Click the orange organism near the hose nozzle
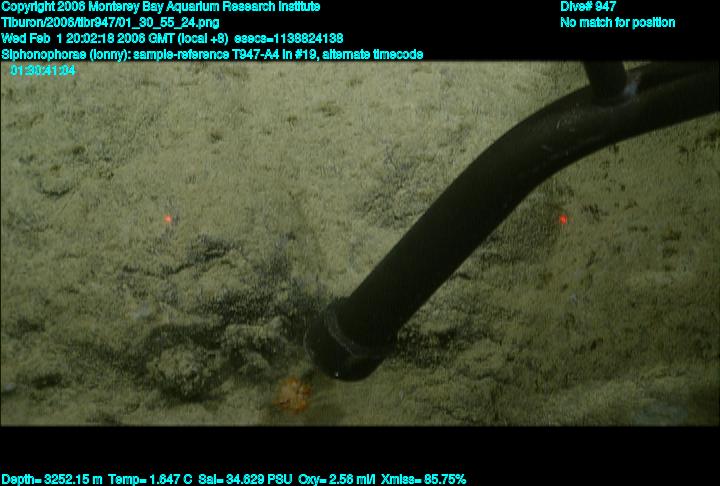 (x=292, y=394)
